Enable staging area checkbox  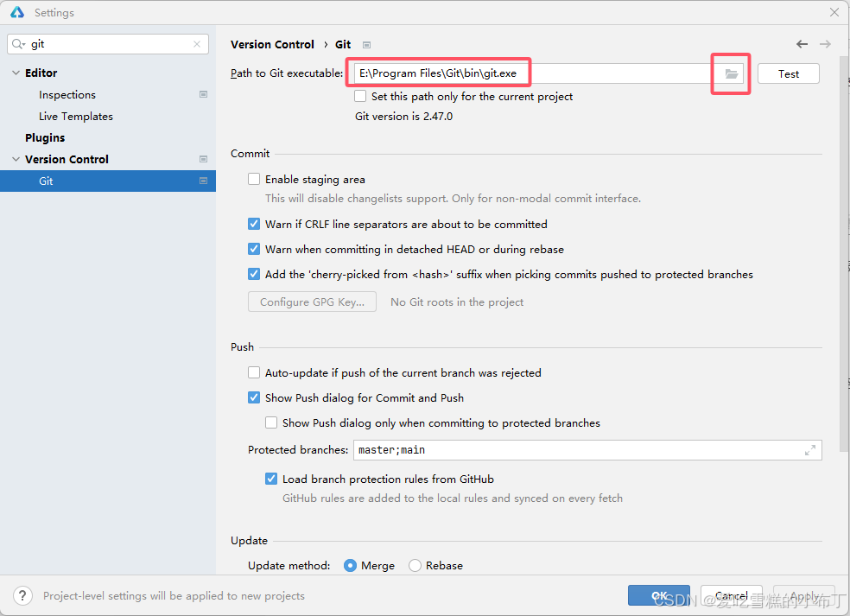tap(254, 179)
